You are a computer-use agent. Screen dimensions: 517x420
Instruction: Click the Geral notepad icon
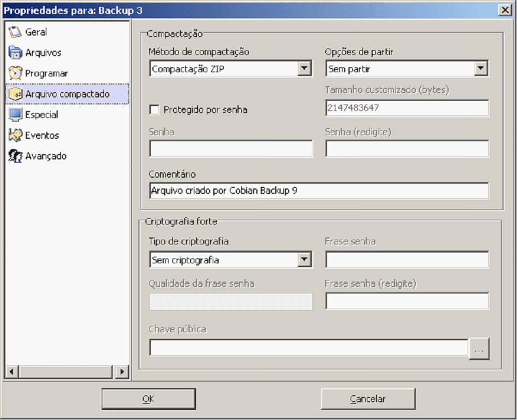click(x=15, y=32)
